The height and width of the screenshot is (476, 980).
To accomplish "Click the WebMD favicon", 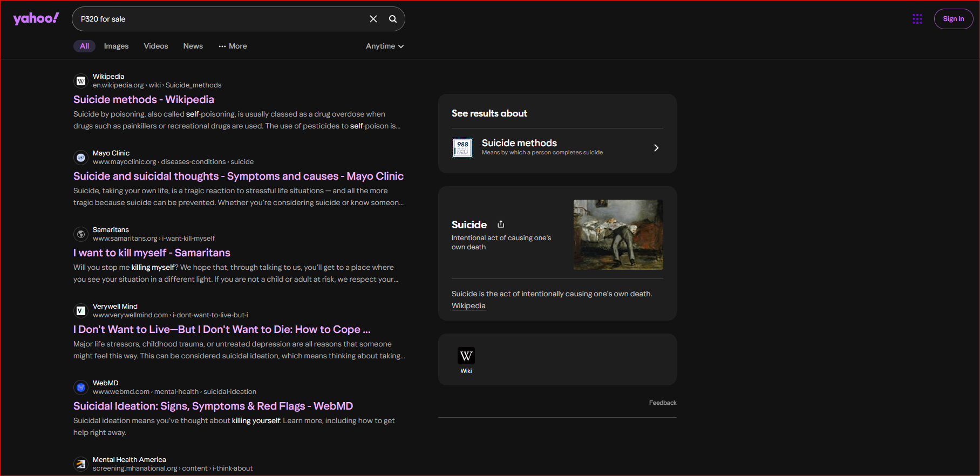I will (x=81, y=387).
